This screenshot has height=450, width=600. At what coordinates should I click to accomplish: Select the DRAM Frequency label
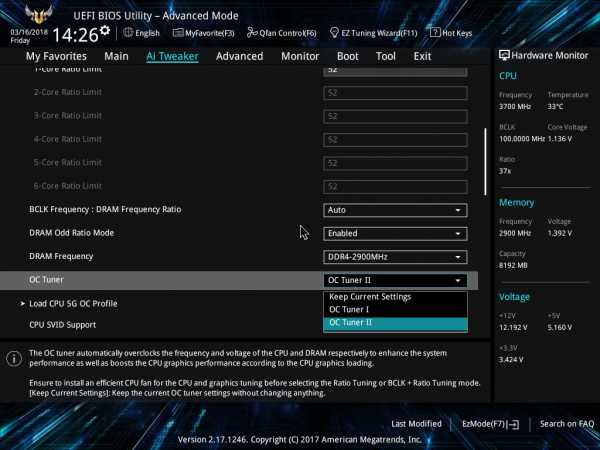[x=61, y=256]
